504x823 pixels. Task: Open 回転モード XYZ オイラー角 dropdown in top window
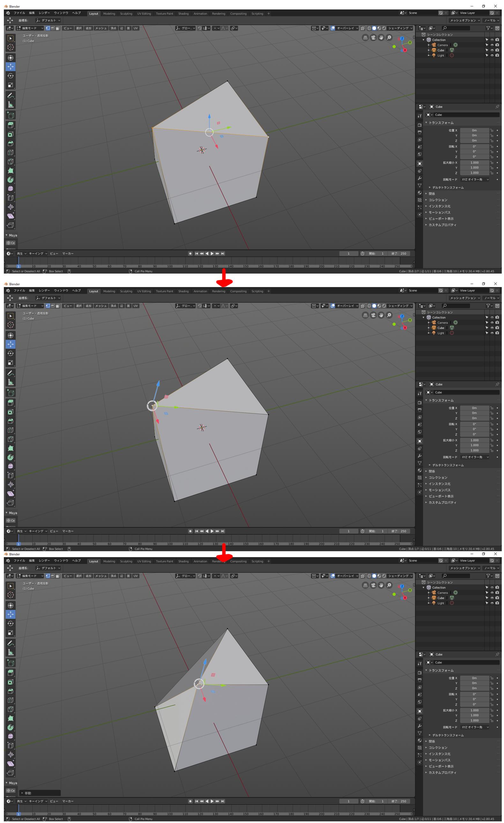pyautogui.click(x=475, y=179)
